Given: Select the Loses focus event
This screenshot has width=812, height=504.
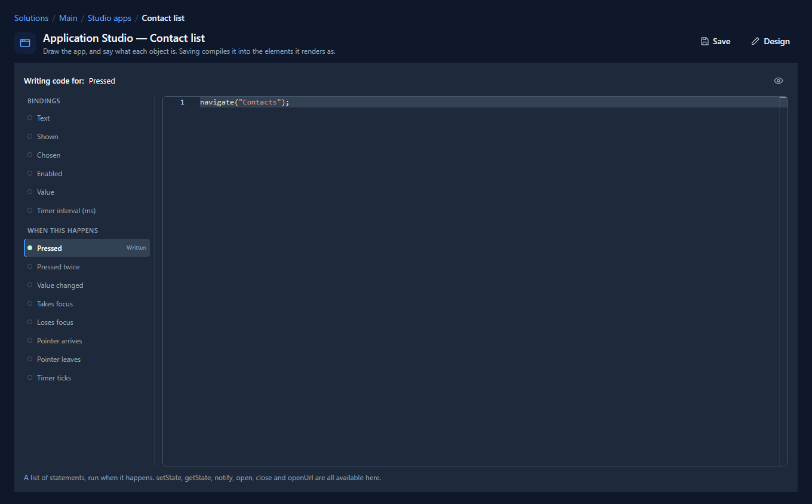Looking at the screenshot, I should coord(87,322).
